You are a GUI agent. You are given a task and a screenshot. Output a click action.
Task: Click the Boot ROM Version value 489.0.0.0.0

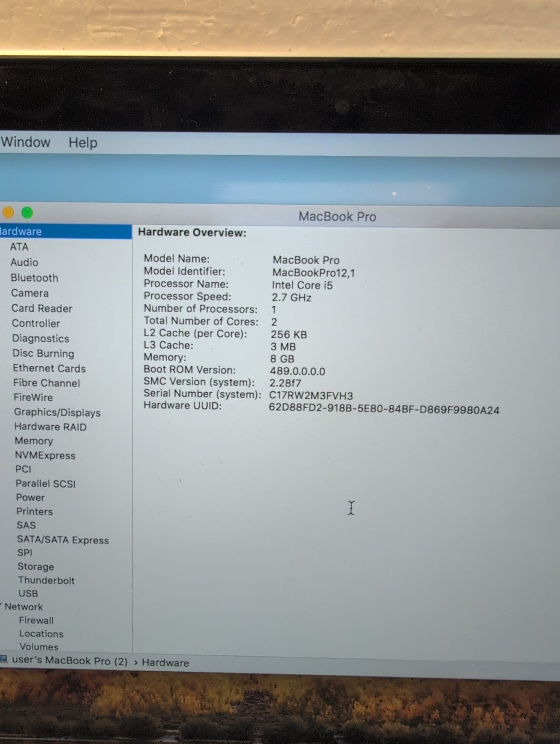point(298,371)
